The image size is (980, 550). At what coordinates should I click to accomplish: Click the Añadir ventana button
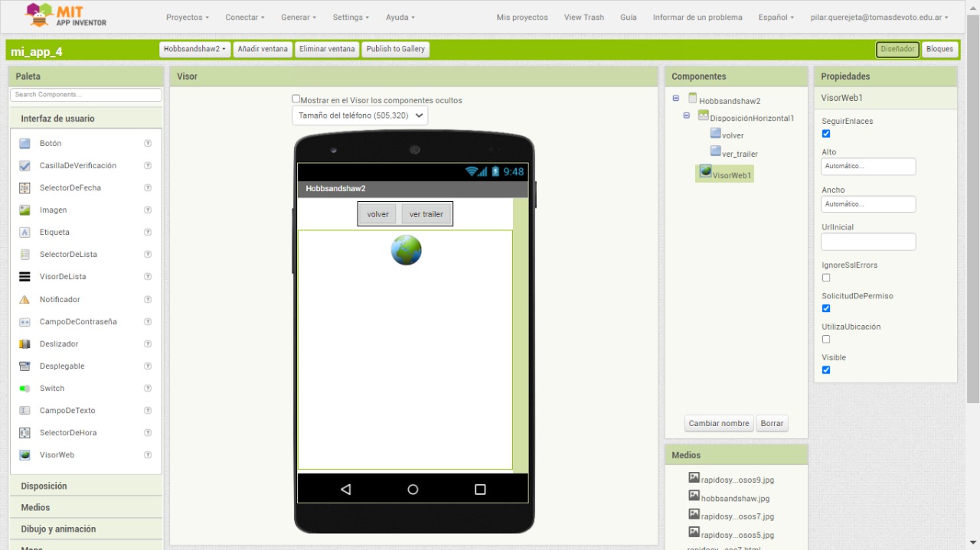tap(263, 49)
